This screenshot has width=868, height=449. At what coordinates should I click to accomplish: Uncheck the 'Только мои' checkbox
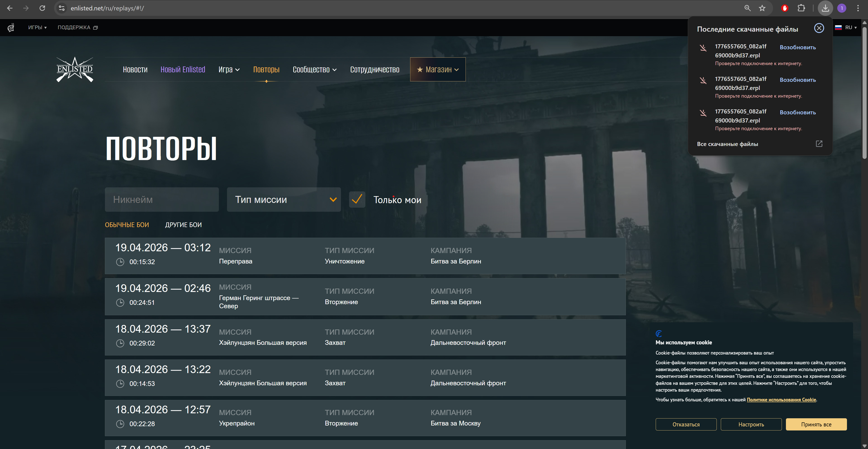[357, 199]
